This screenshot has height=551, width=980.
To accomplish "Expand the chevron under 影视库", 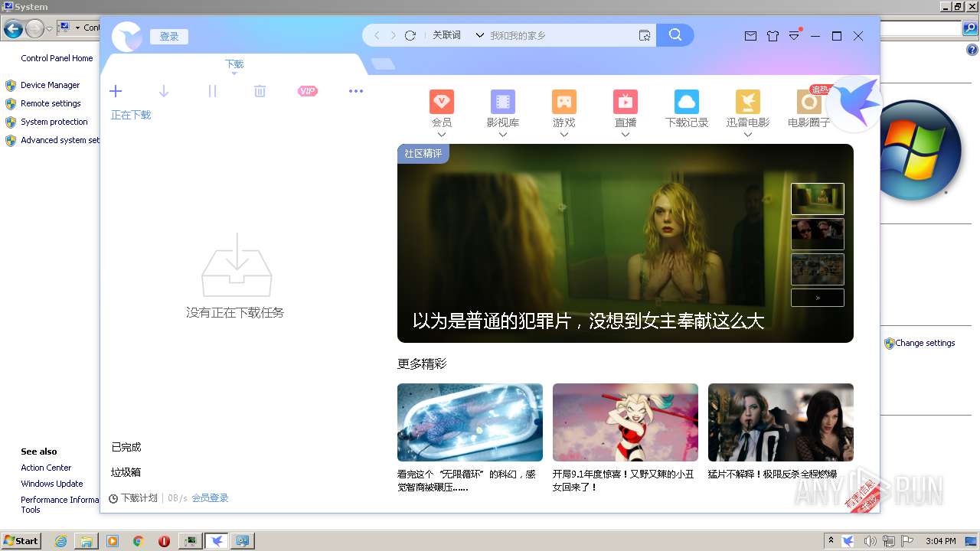I will pos(503,135).
